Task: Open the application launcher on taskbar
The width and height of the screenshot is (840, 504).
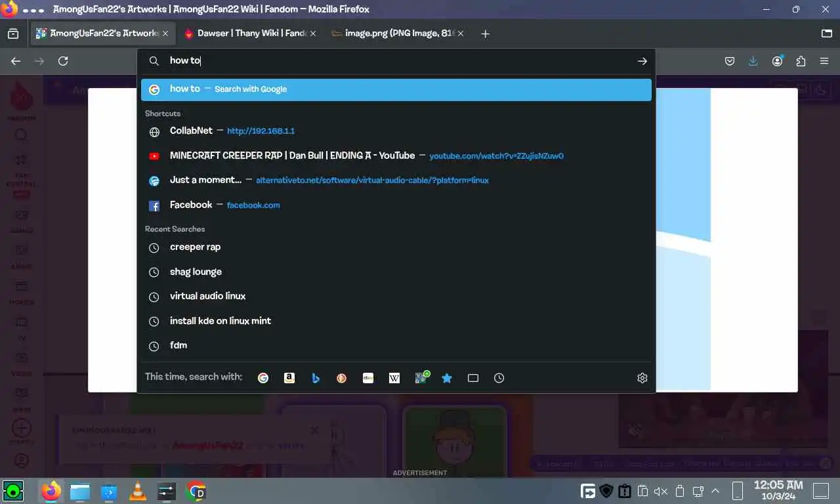Action: 12,490
